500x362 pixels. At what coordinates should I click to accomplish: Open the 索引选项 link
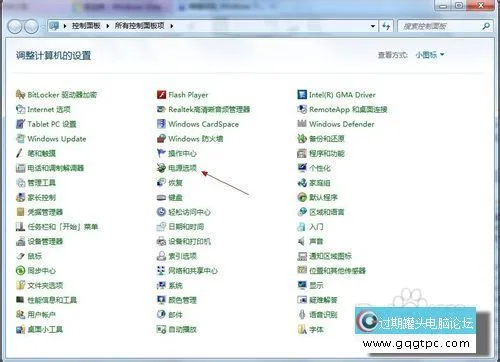tap(182, 256)
